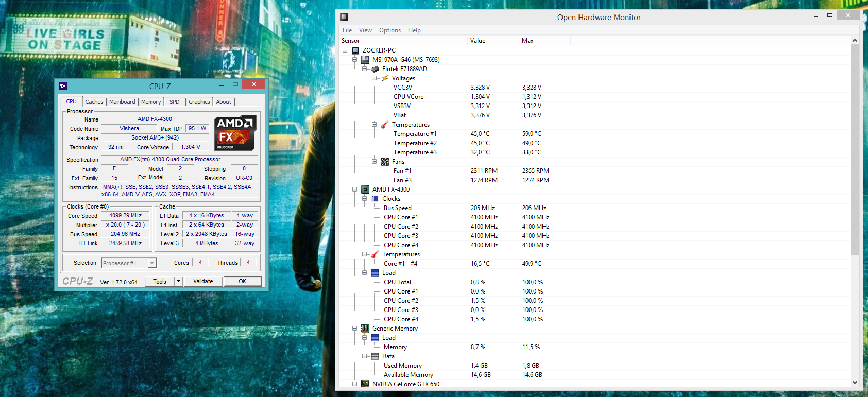The image size is (868, 397).
Task: Open the View menu
Action: (x=365, y=30)
